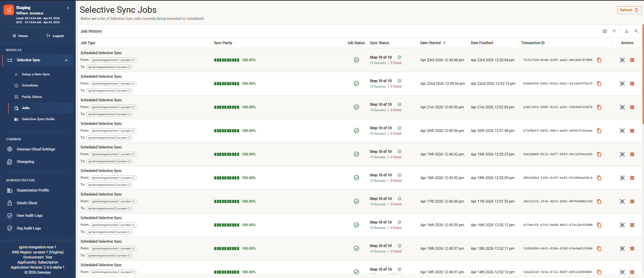Click the Transaction ID column header
This screenshot has width=644, height=278.
point(533,43)
